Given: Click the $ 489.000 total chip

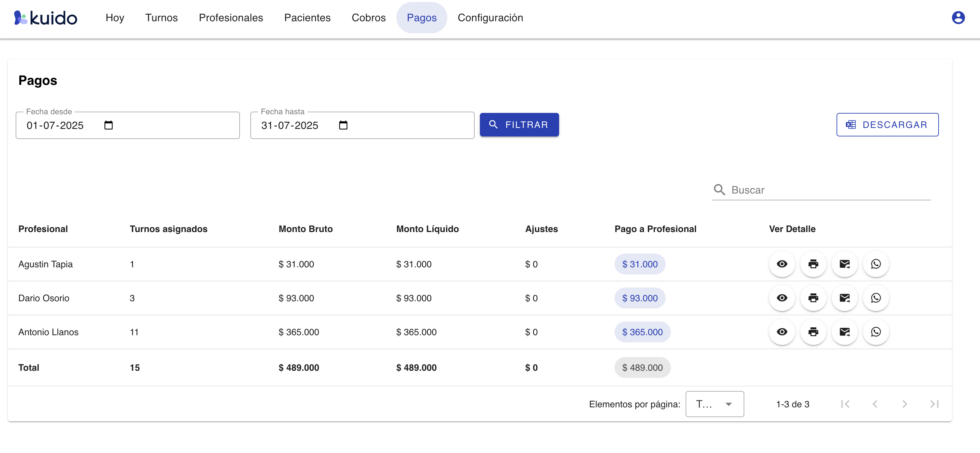Looking at the screenshot, I should pos(642,367).
